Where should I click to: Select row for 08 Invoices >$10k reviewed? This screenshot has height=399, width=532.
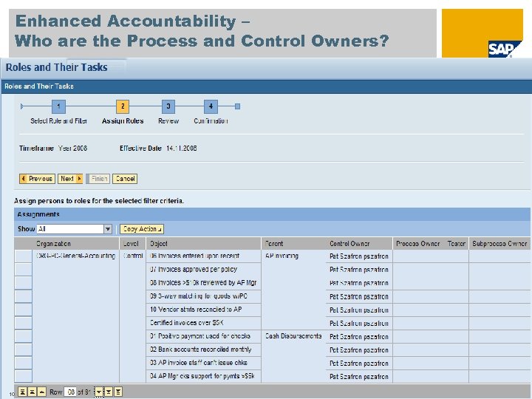pos(23,282)
